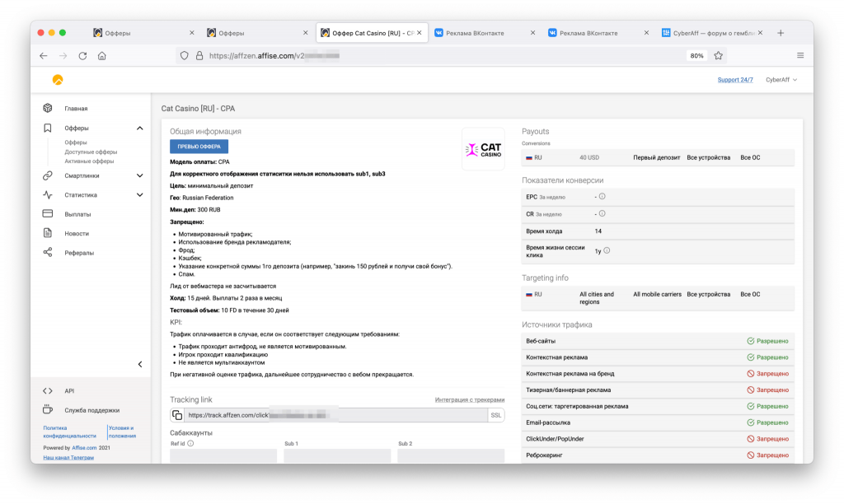The height and width of the screenshot is (504, 844).
Task: Click the Реброкеринг traffic source row
Action: tap(658, 455)
